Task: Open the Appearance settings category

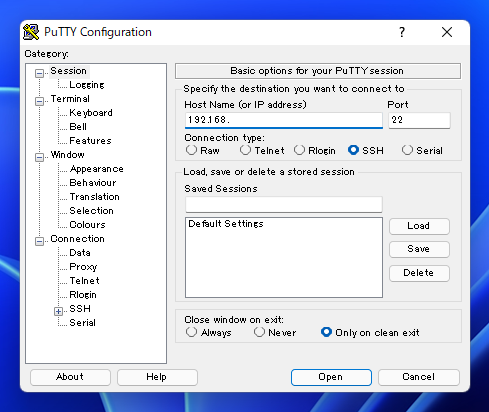Action: 97,169
